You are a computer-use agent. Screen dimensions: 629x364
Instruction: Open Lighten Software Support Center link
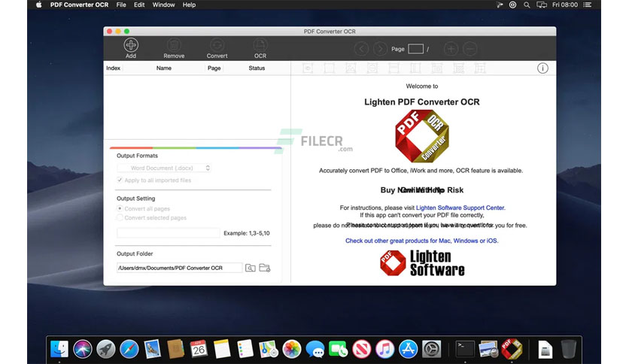[x=460, y=208]
